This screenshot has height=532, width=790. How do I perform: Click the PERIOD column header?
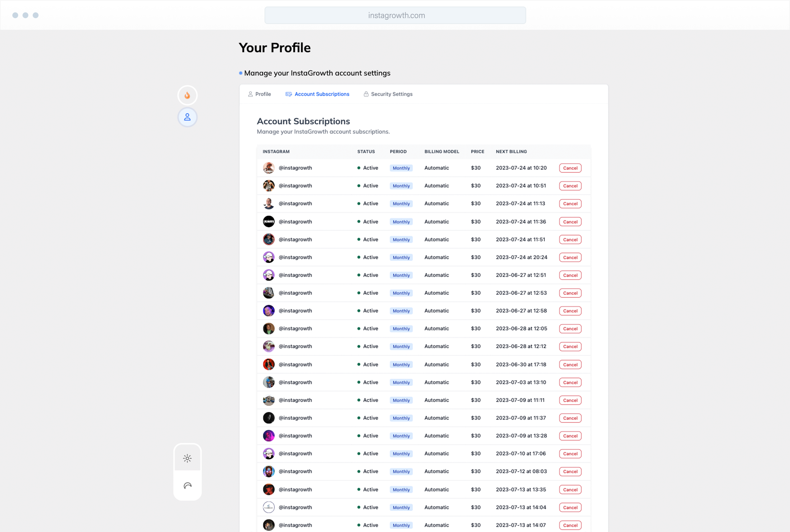[x=398, y=152]
